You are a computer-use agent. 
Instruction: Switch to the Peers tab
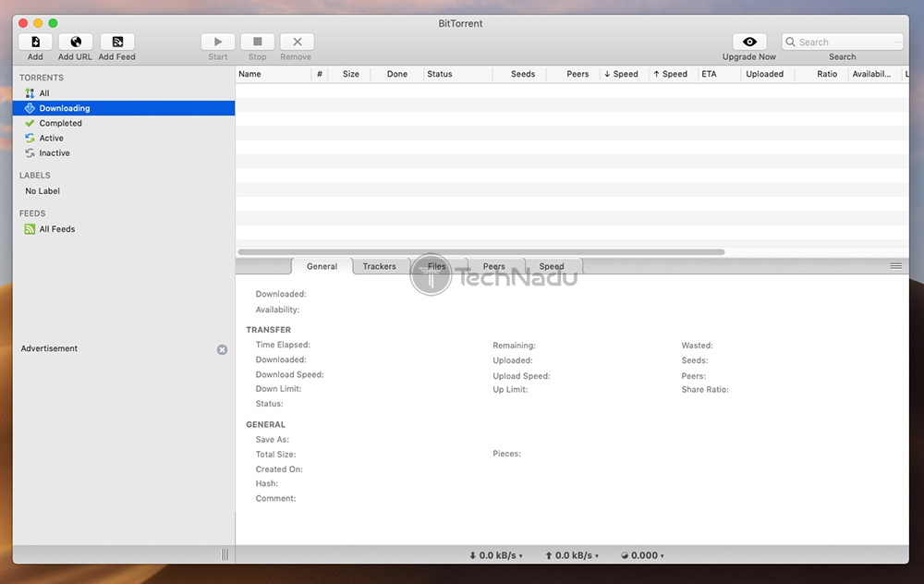click(x=493, y=266)
